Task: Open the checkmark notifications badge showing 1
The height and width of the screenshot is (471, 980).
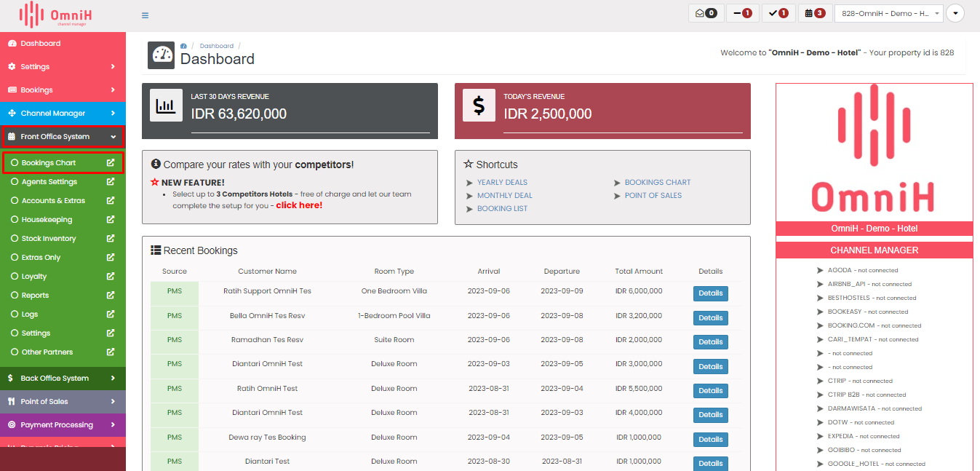Action: tap(778, 13)
